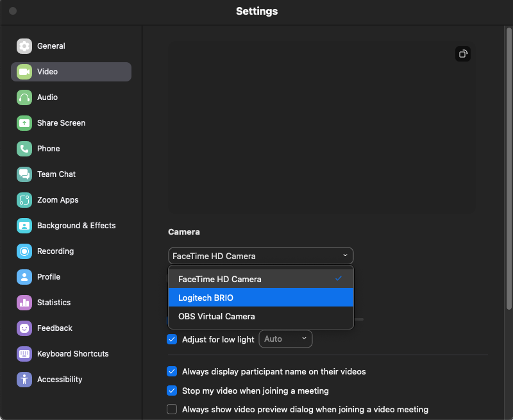Collapse the Camera dropdown showing FaceTime HD
This screenshot has width=513, height=420.
pos(260,256)
